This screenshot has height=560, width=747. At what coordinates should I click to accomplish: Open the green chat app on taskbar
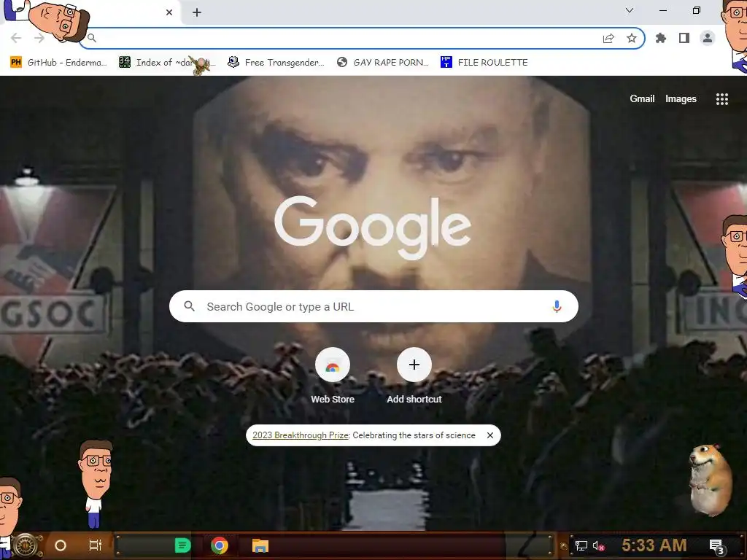pos(182,545)
